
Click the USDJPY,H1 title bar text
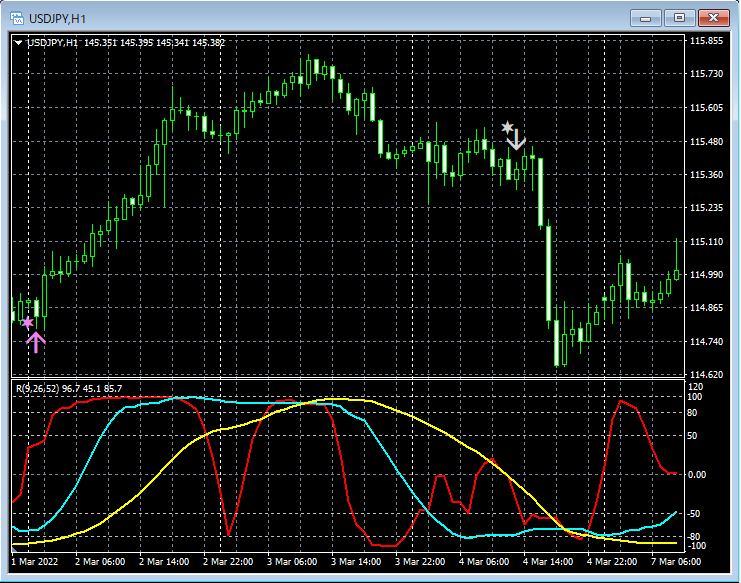(x=58, y=19)
